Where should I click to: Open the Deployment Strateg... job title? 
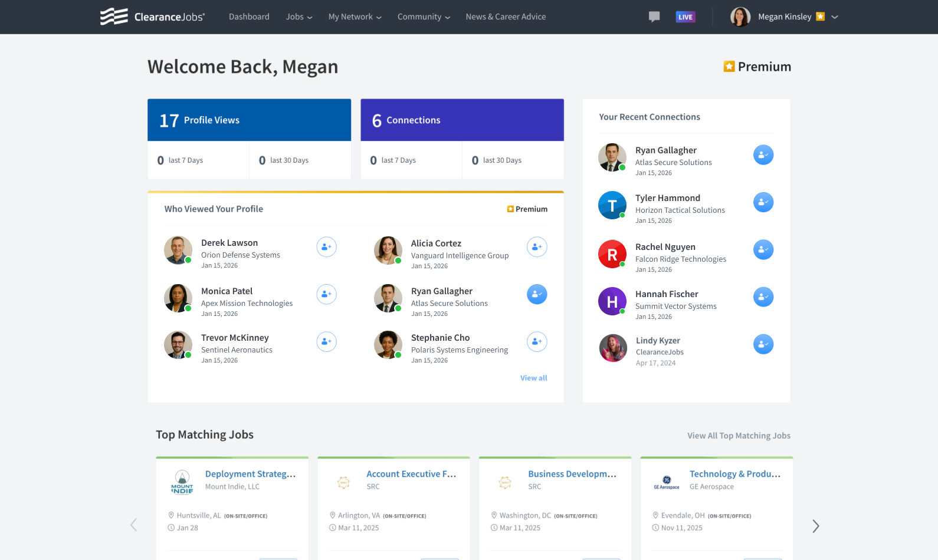pyautogui.click(x=250, y=474)
